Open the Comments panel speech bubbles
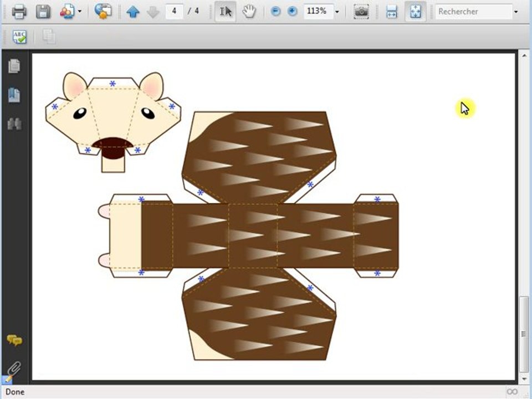 tap(14, 340)
